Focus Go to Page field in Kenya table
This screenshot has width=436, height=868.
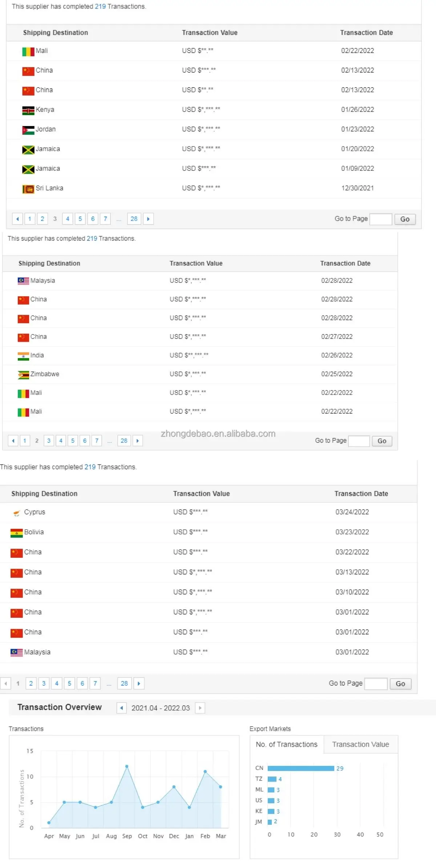[x=381, y=219]
